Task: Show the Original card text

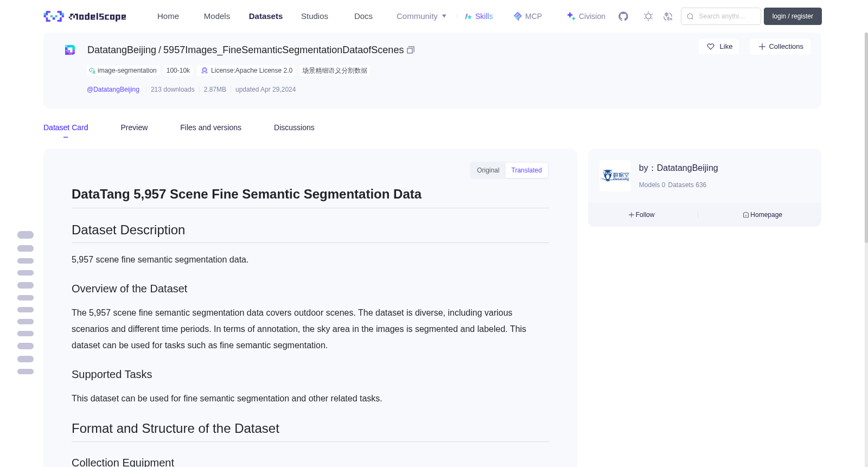Action: 488,170
